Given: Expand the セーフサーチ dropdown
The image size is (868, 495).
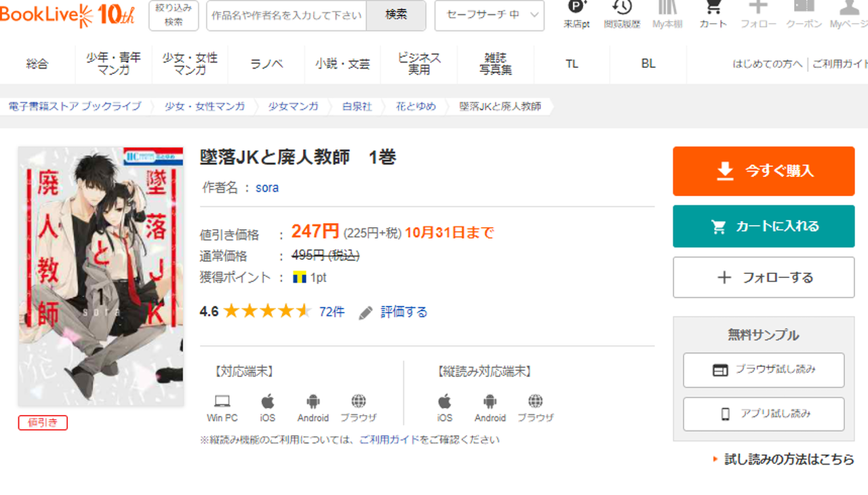Looking at the screenshot, I should click(x=489, y=15).
